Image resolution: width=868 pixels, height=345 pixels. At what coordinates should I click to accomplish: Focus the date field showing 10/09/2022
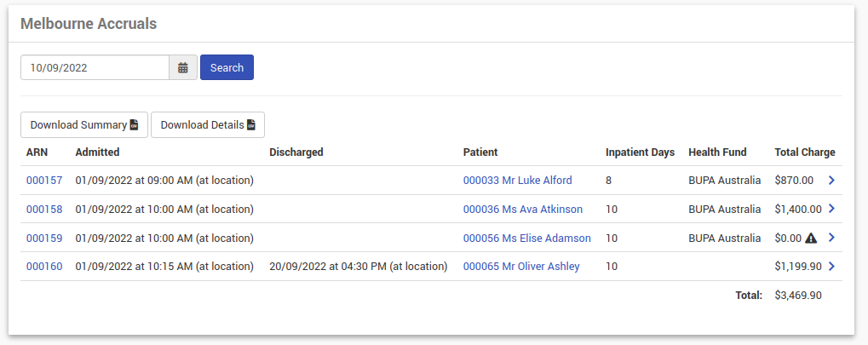coord(95,67)
